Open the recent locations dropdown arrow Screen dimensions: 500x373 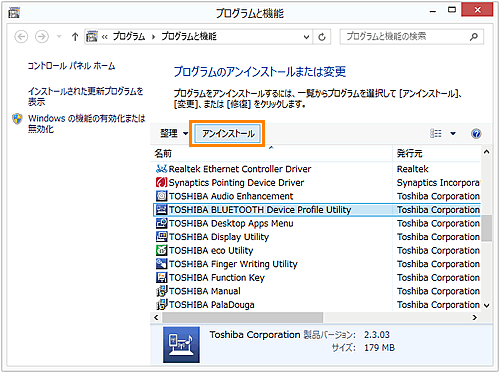(x=59, y=36)
